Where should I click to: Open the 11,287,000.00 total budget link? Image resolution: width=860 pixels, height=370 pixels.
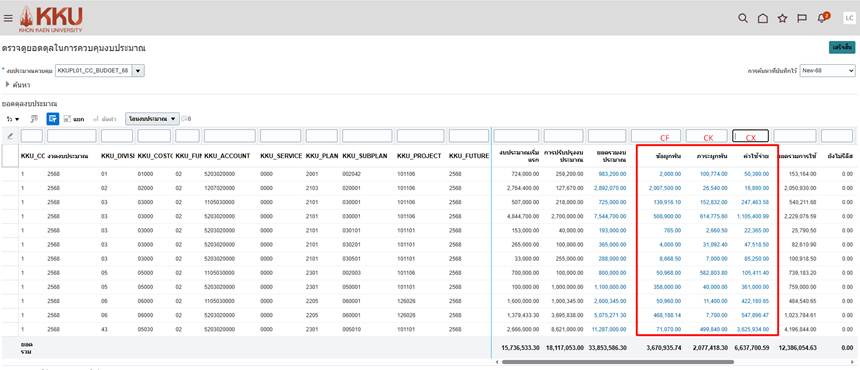pos(609,329)
